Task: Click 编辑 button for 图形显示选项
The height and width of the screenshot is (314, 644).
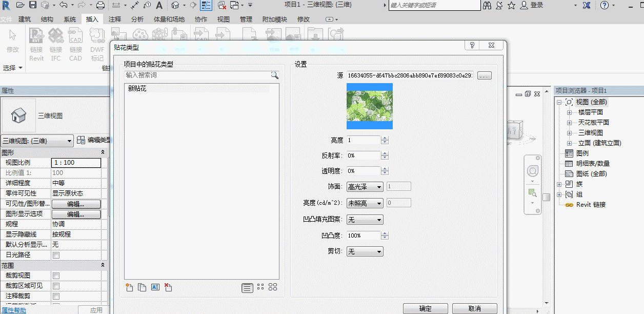Action: point(76,214)
